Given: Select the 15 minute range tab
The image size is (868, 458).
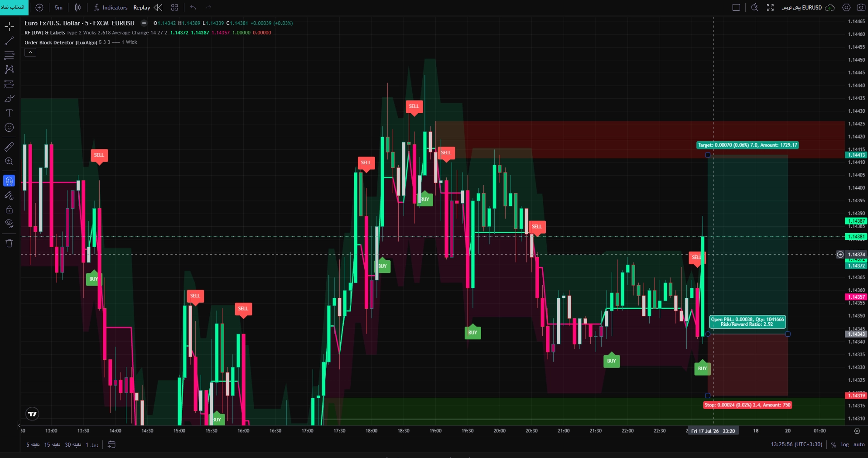Looking at the screenshot, I should click(x=52, y=444).
